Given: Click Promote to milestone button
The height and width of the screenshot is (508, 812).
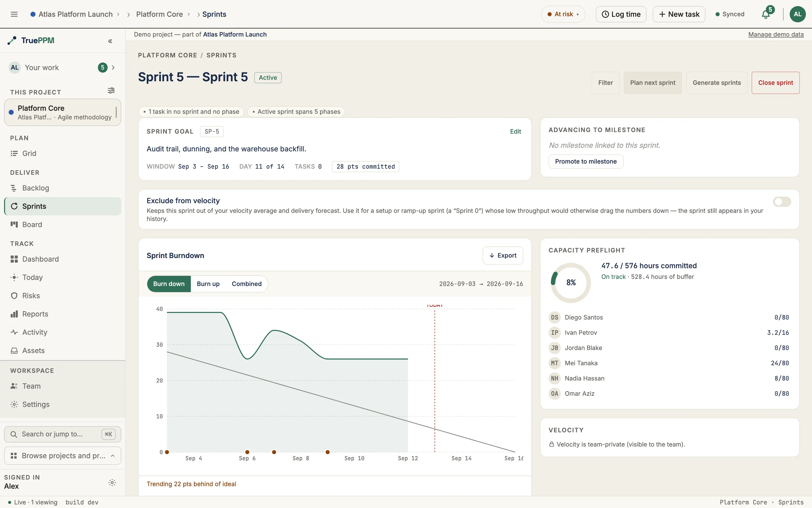Looking at the screenshot, I should 586,161.
